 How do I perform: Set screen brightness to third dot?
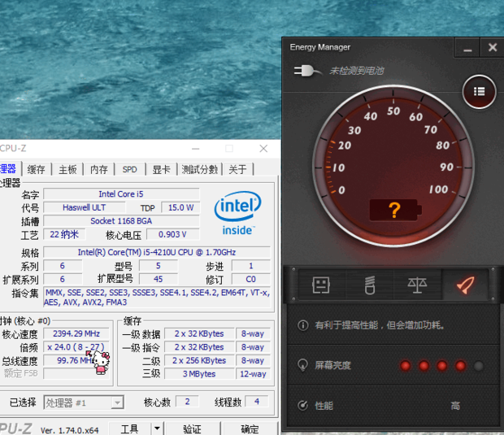tap(441, 366)
